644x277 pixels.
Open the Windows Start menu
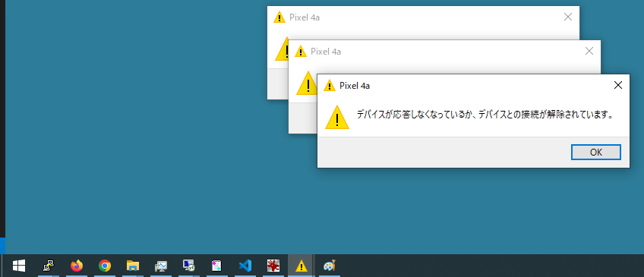click(19, 266)
